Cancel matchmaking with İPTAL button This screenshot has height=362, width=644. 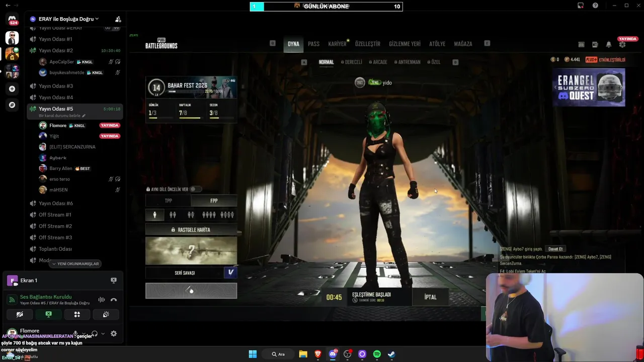(x=430, y=297)
